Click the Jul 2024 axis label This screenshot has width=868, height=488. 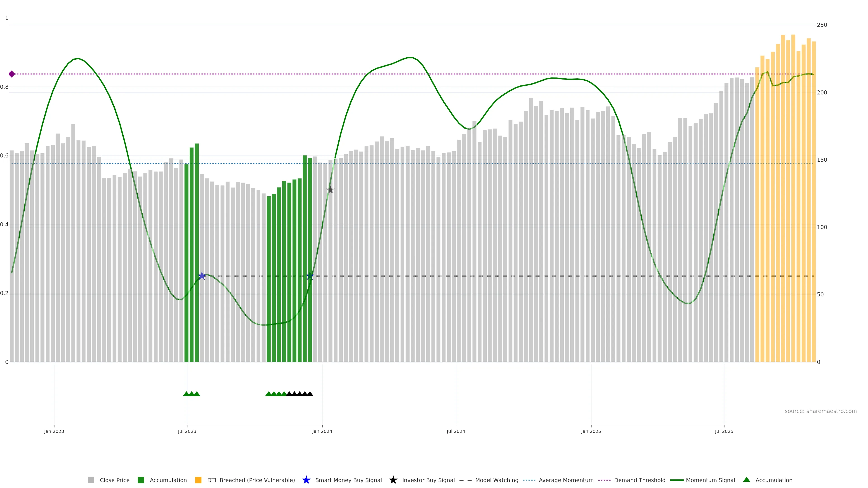455,432
